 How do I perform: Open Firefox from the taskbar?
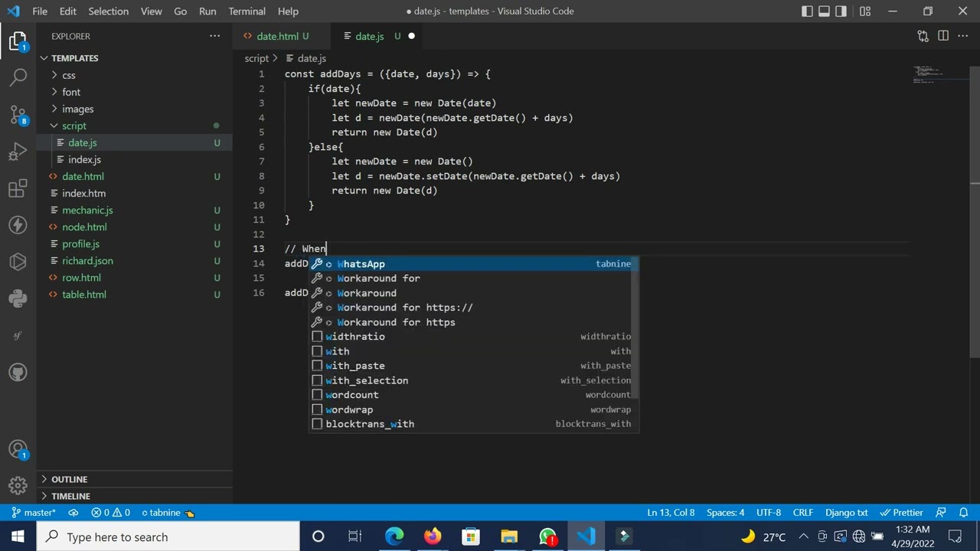pos(433,536)
